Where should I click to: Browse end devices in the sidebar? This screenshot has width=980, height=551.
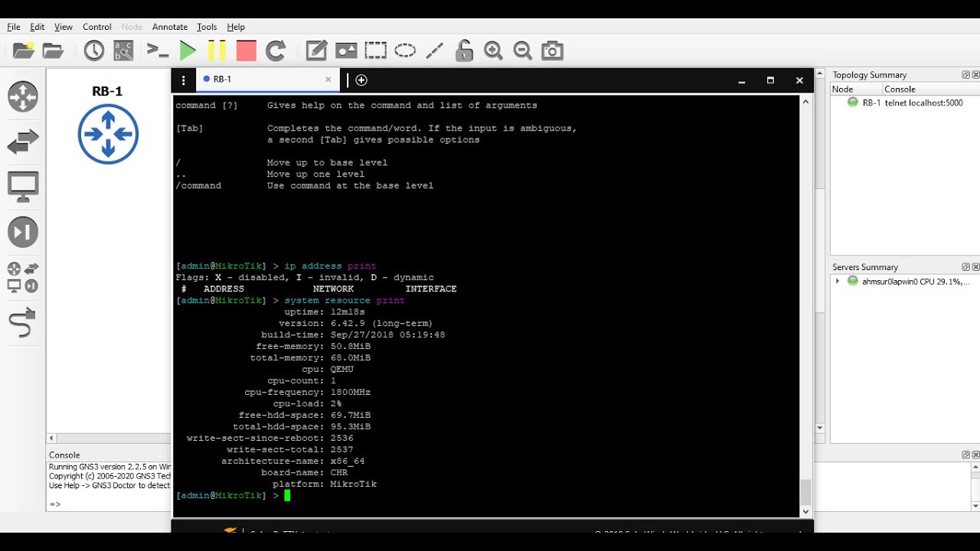23,187
